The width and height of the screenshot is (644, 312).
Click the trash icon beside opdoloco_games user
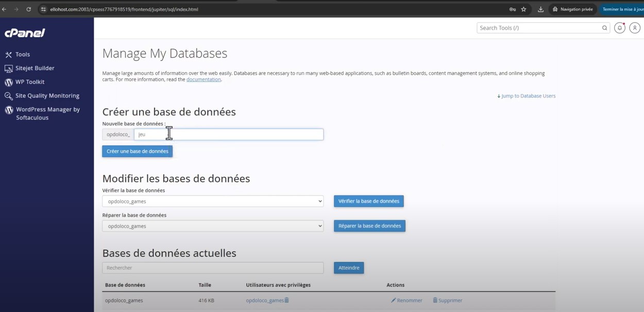click(286, 300)
